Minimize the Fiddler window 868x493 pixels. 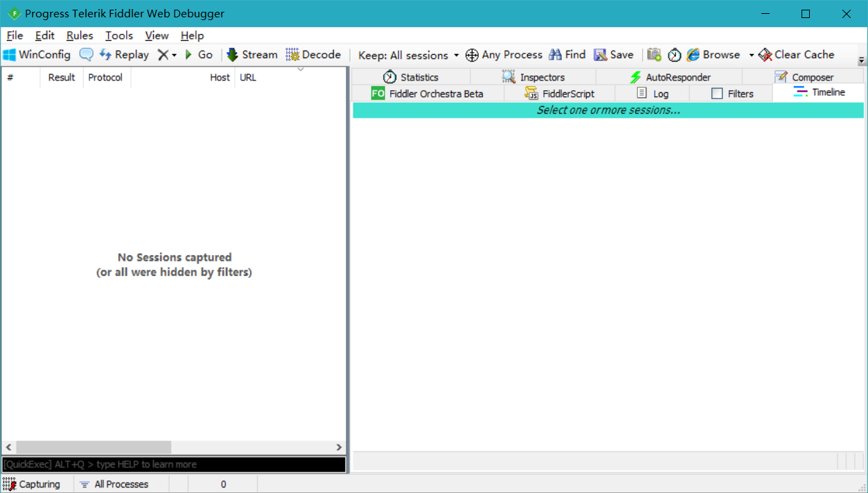click(765, 14)
